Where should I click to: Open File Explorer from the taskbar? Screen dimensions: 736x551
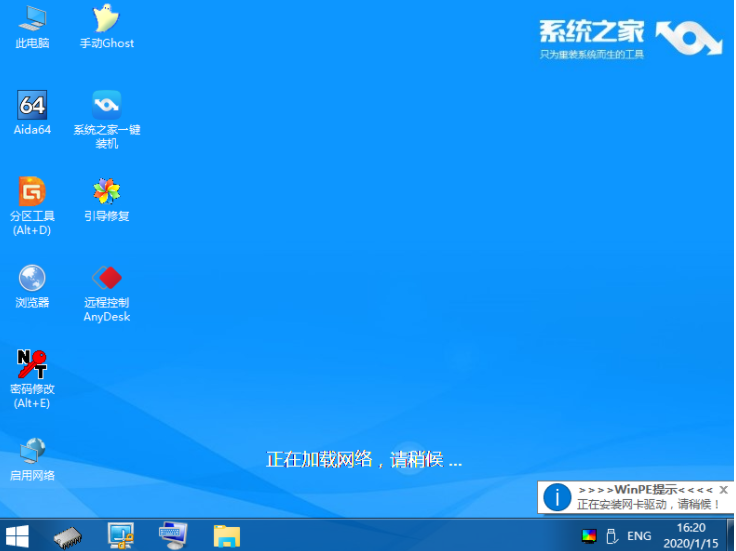click(227, 535)
